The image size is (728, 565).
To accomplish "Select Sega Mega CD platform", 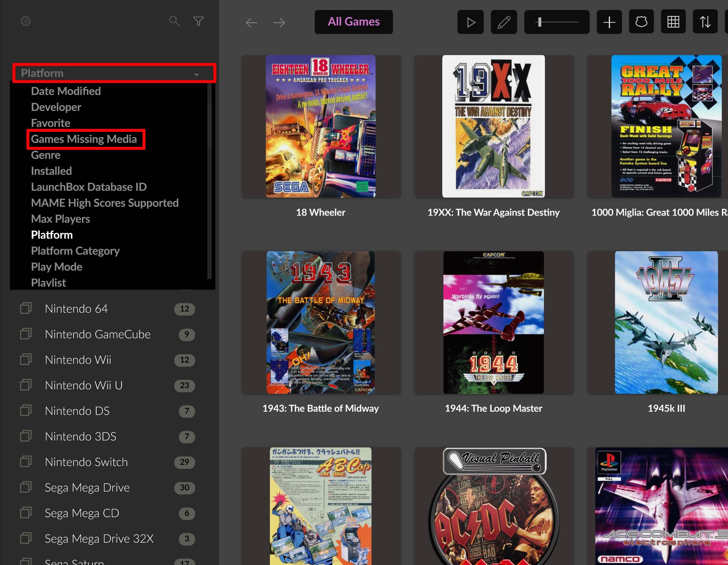I will point(82,513).
